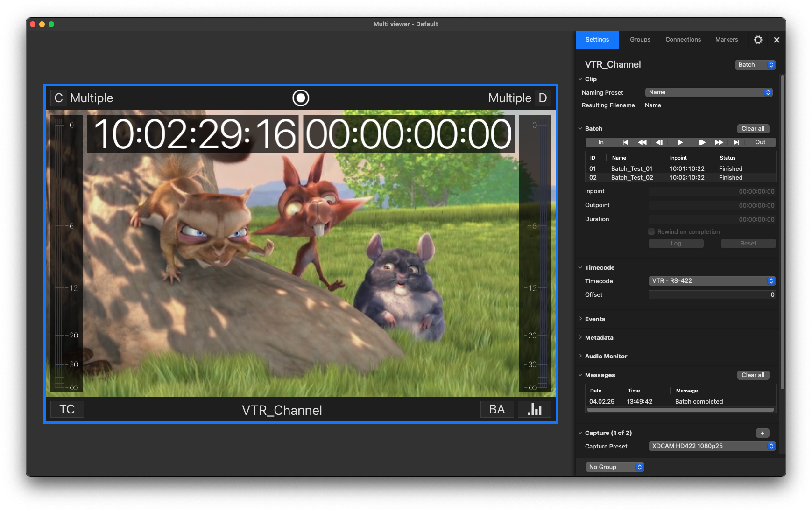The width and height of the screenshot is (812, 511).
Task: Jump to start with skip-back transport button
Action: coord(625,142)
